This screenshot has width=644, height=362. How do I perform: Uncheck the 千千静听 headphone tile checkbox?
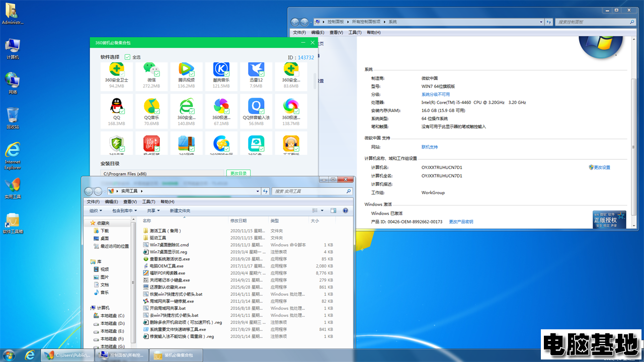tap(296, 149)
